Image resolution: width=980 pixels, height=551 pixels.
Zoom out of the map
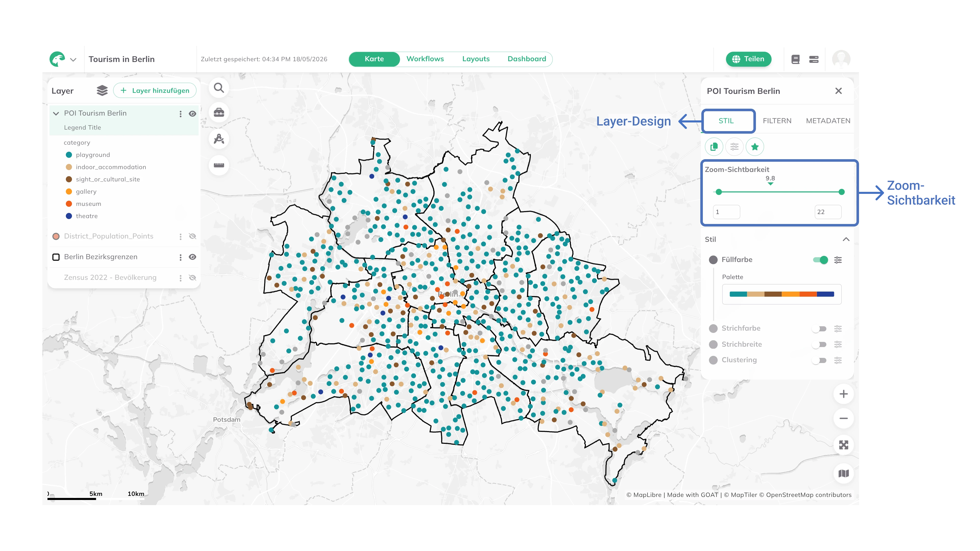point(843,419)
